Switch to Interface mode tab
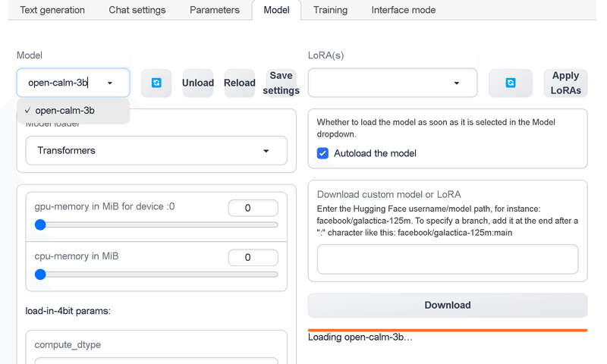Viewport: 607px width, 364px height. (404, 10)
